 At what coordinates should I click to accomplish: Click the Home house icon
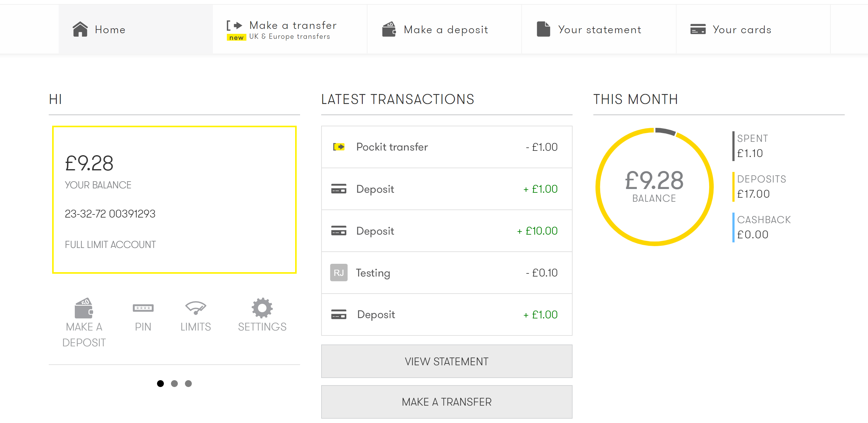point(80,29)
